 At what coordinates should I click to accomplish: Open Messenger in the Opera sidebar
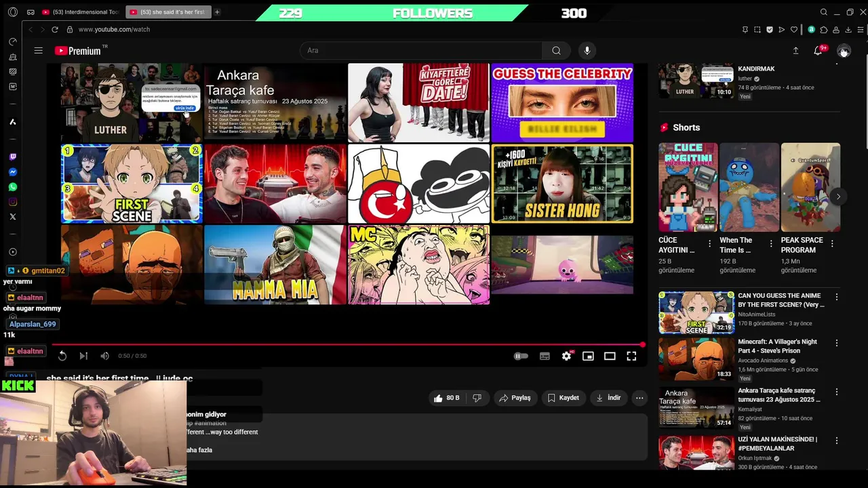click(12, 172)
